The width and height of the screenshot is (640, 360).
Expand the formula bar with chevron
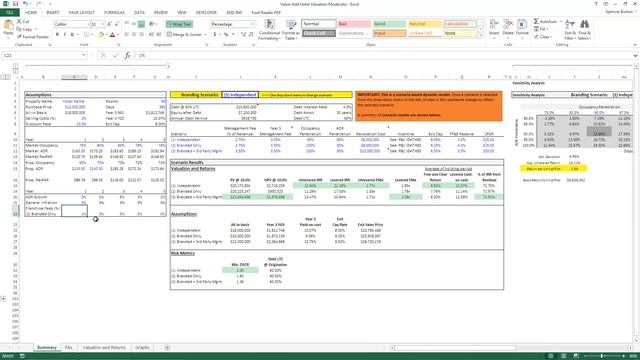(635, 56)
